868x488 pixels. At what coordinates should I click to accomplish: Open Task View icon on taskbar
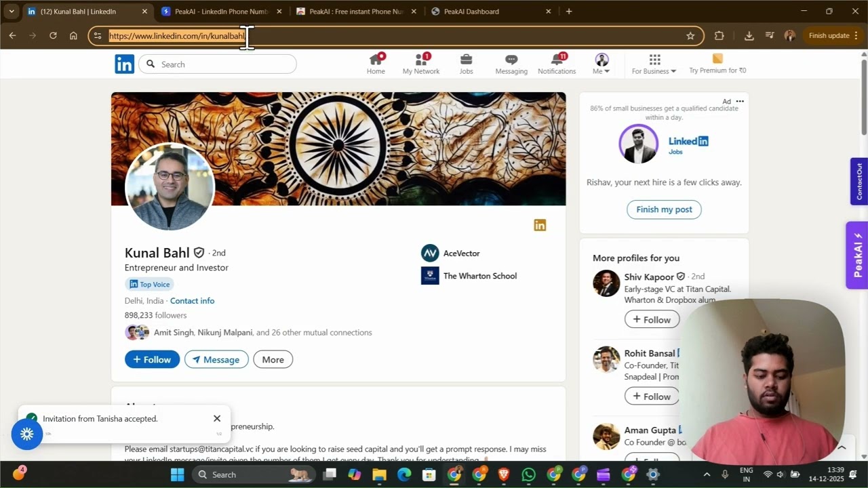(330, 474)
